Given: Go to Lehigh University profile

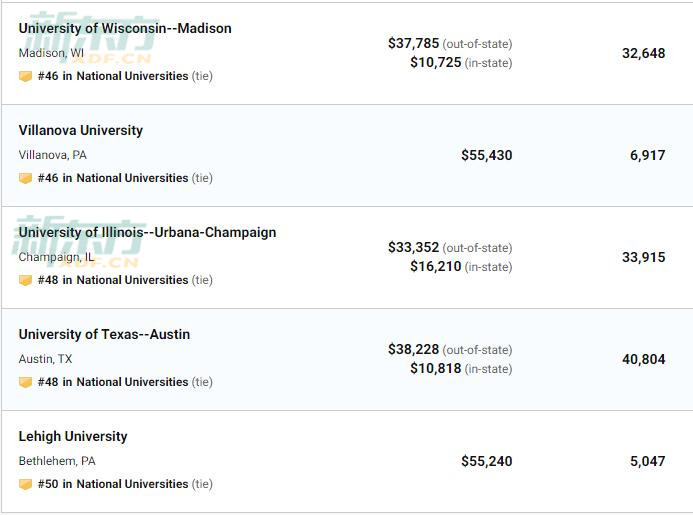Looking at the screenshot, I should pyautogui.click(x=73, y=437).
